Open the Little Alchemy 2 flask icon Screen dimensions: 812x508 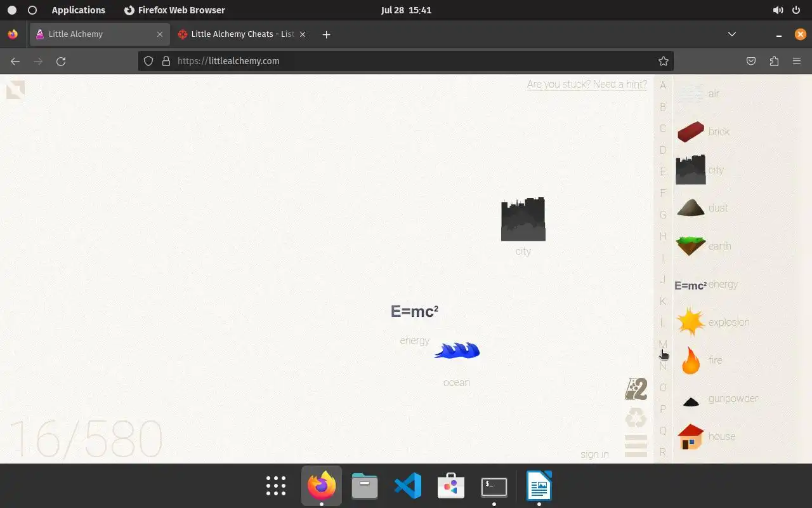click(x=636, y=389)
